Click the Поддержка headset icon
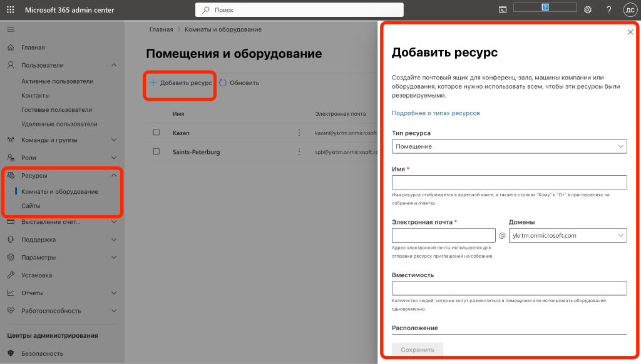Viewport: 641px width, 364px height. pos(11,240)
